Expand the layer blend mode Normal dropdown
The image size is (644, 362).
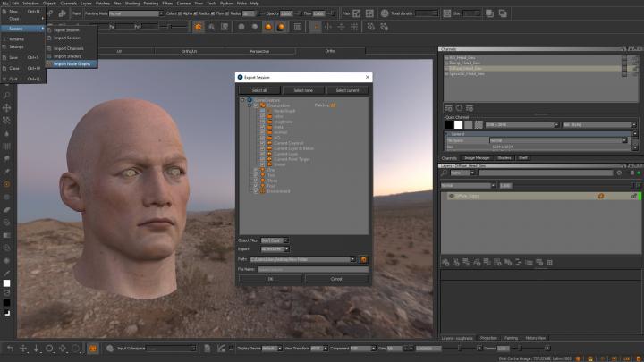pyautogui.click(x=467, y=185)
